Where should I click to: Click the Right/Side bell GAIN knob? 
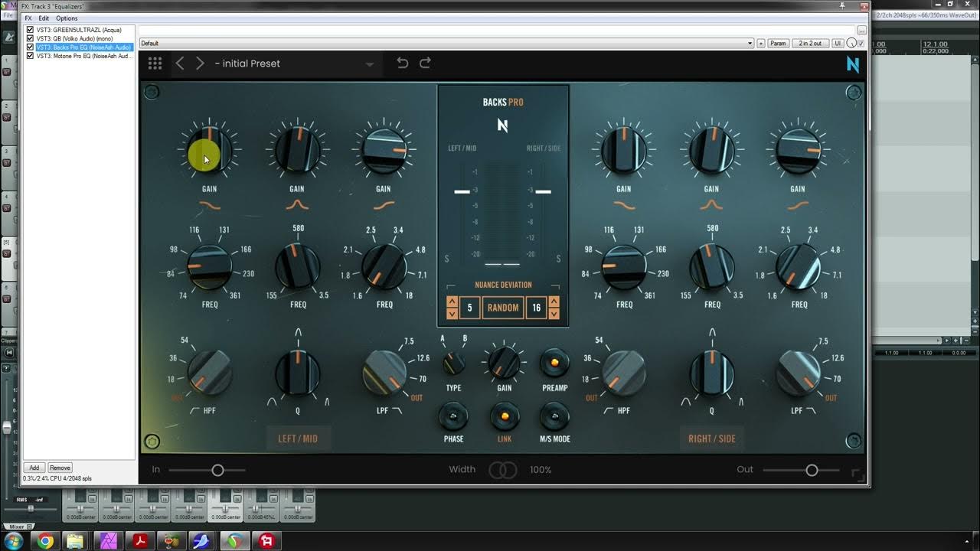[x=711, y=149]
